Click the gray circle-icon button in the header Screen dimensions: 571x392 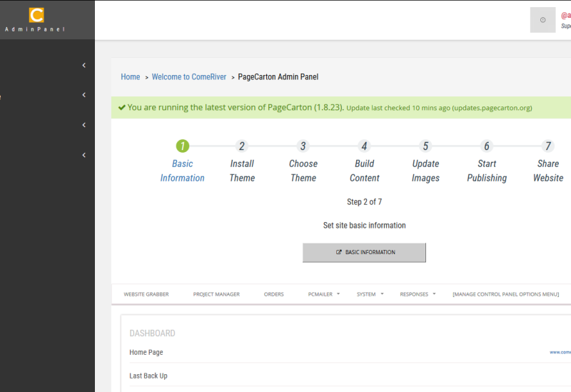point(542,20)
